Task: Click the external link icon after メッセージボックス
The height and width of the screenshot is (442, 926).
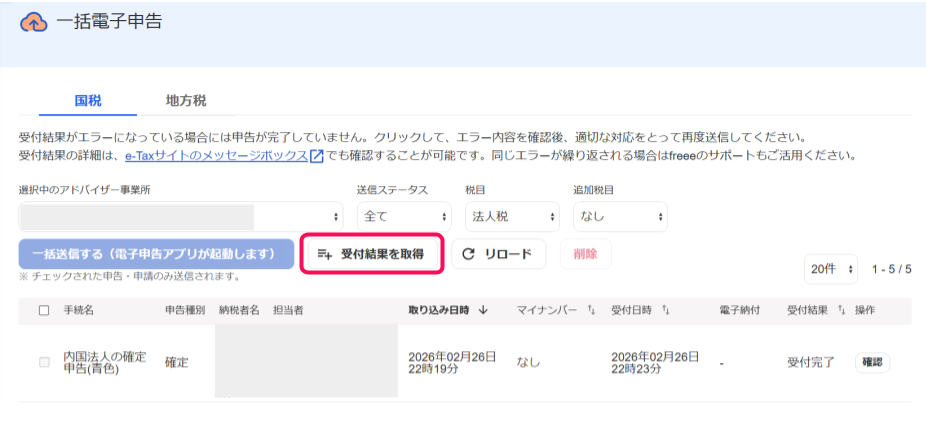Action: click(x=317, y=157)
